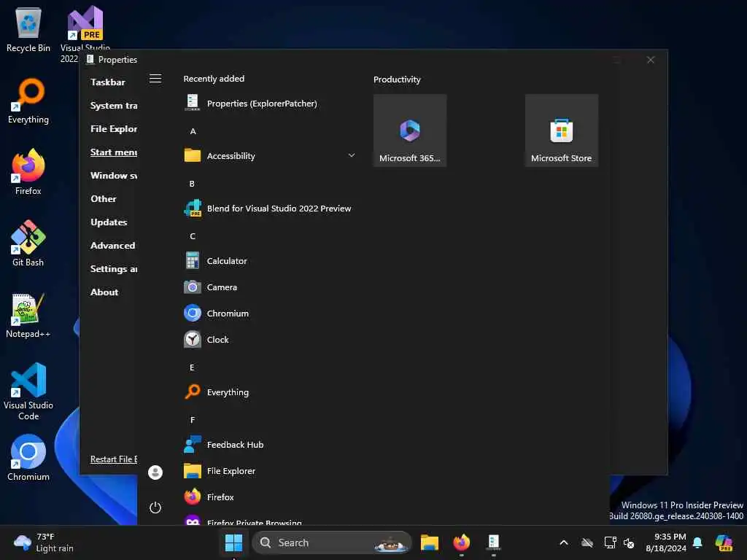This screenshot has width=747, height=560.
Task: Click the OneDrive cloud tray icon
Action: tap(587, 542)
